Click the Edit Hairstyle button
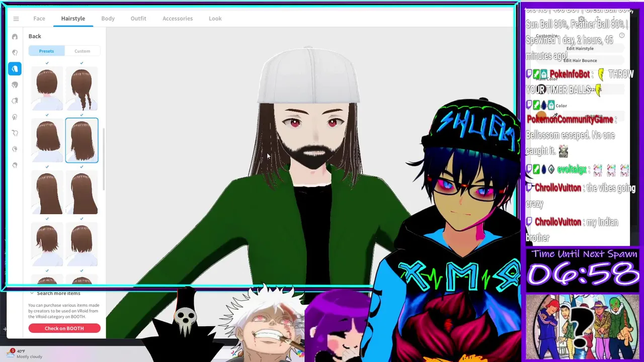The width and height of the screenshot is (644, 362). 580,48
